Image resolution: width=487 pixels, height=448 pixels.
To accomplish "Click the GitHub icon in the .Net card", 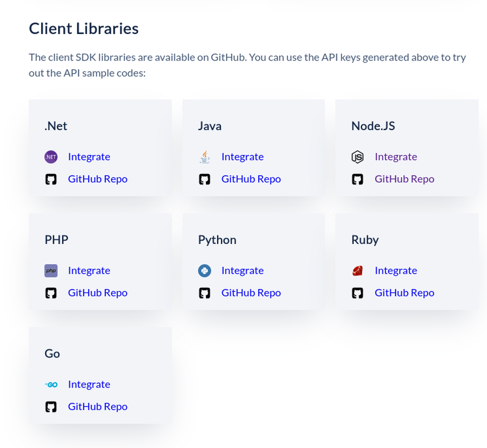I will click(51, 179).
